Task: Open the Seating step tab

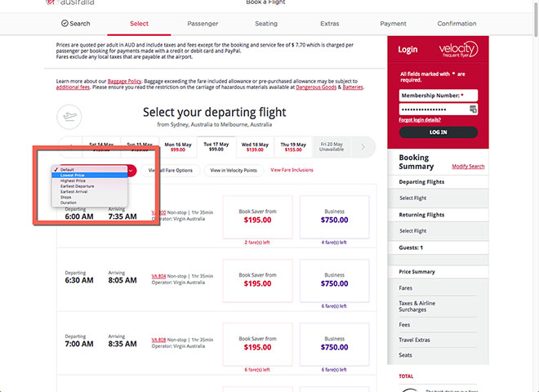Action: click(x=266, y=24)
